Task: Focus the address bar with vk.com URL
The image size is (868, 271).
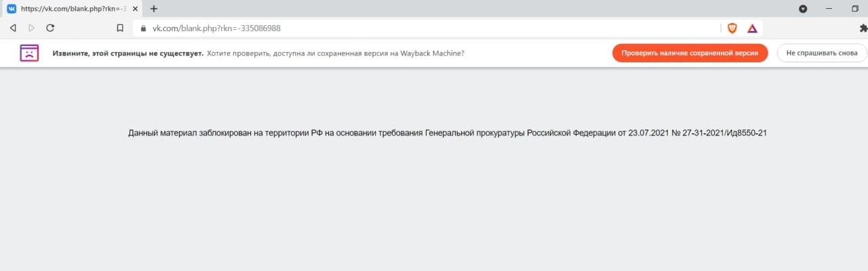Action: (x=407, y=28)
